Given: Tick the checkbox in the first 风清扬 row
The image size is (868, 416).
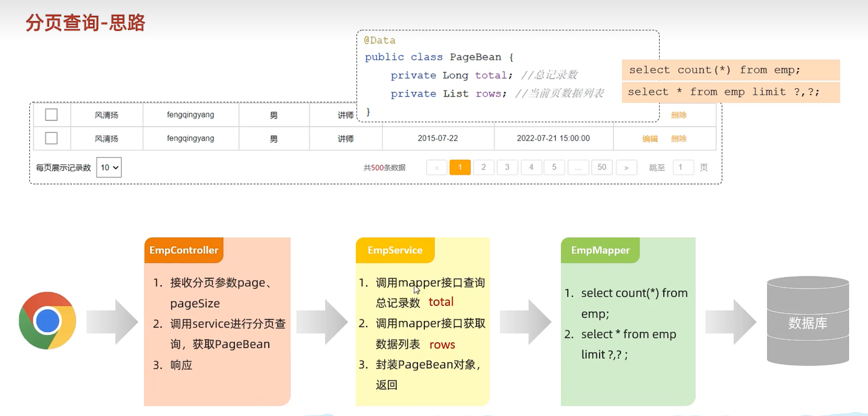Looking at the screenshot, I should click(51, 115).
